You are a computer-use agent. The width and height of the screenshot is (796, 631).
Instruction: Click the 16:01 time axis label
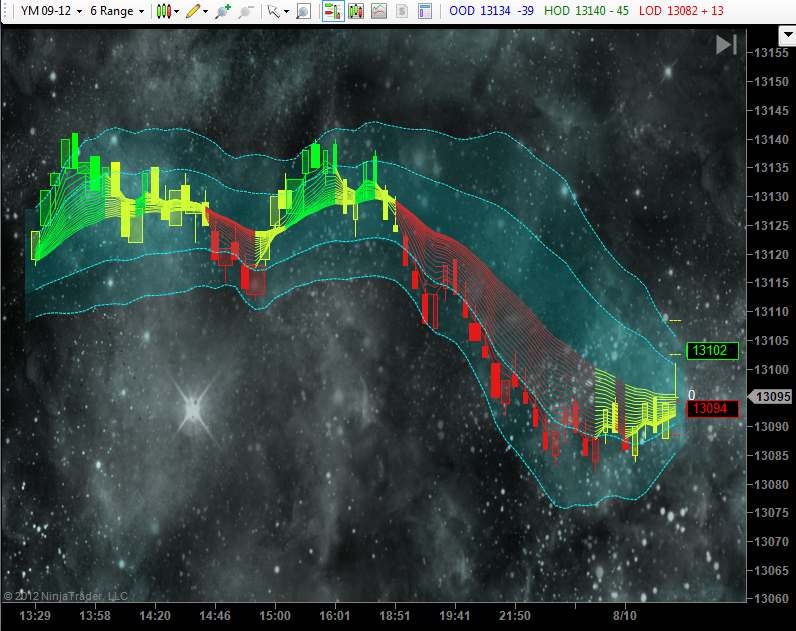[335, 616]
